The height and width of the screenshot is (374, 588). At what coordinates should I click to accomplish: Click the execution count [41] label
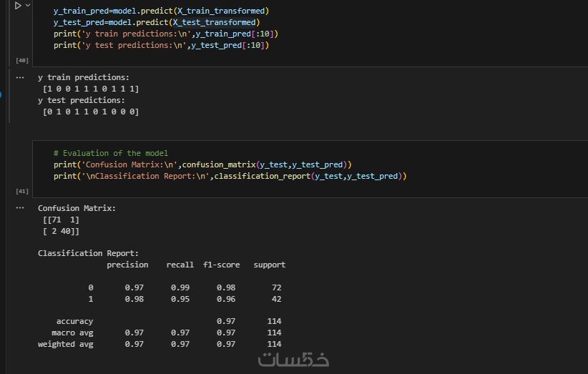pyautogui.click(x=21, y=191)
